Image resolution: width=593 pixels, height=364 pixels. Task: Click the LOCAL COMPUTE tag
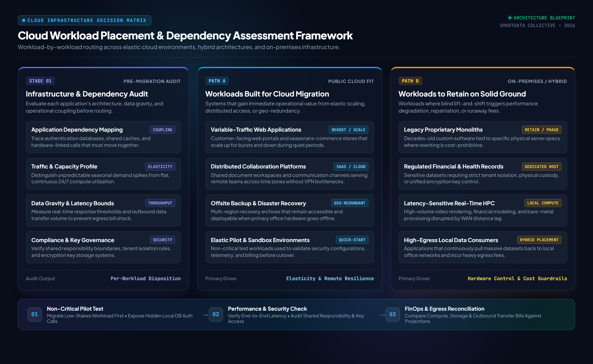(x=543, y=203)
